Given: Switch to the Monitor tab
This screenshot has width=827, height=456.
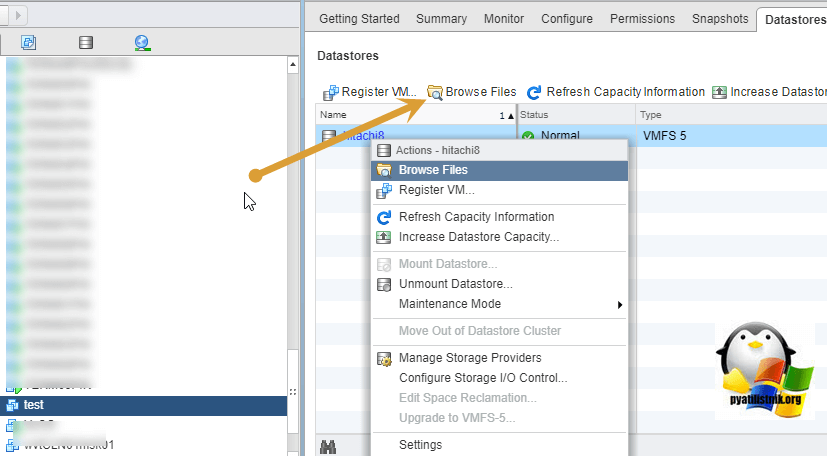Looking at the screenshot, I should click(503, 18).
